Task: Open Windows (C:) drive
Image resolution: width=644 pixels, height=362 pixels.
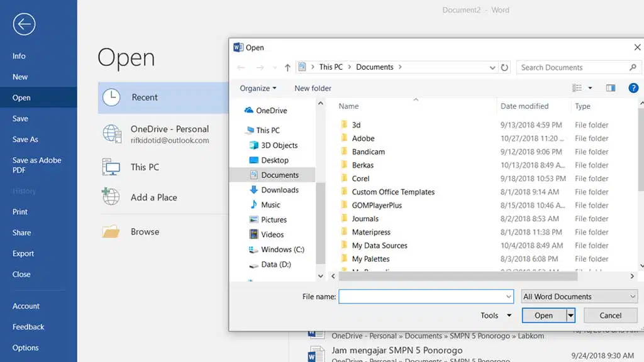Action: click(x=277, y=249)
